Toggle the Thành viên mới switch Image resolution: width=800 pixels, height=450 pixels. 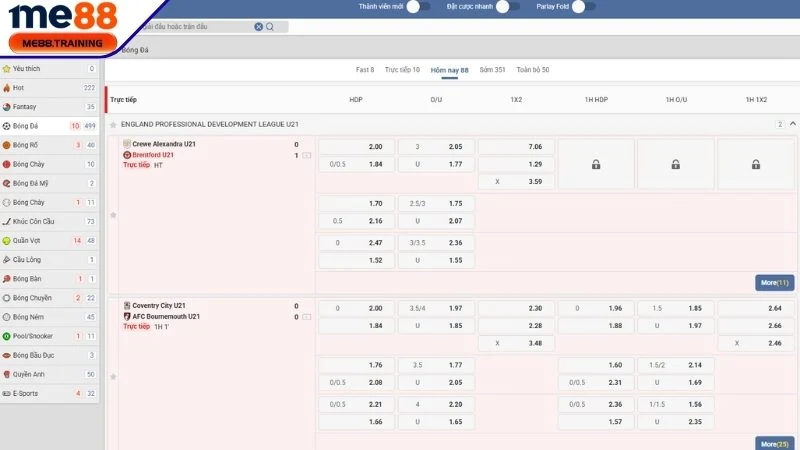point(420,7)
